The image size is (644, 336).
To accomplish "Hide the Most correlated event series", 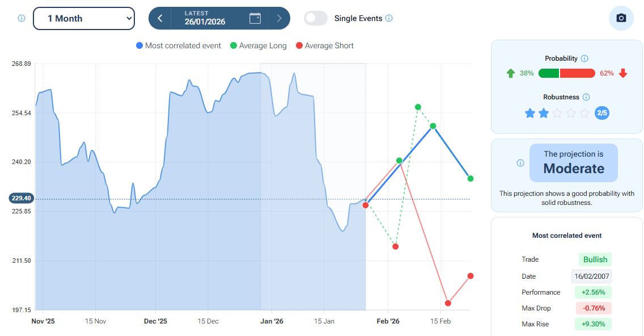I will tap(179, 45).
